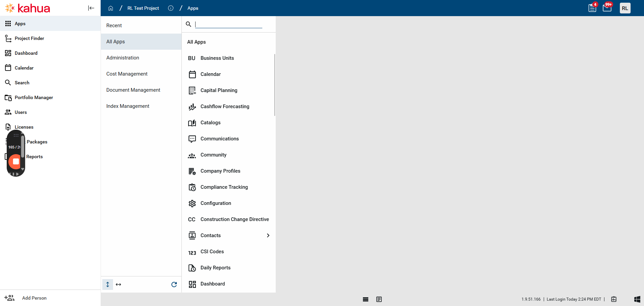Open Compliance Tracking app
Screen dimensions: 644x306
[224, 187]
